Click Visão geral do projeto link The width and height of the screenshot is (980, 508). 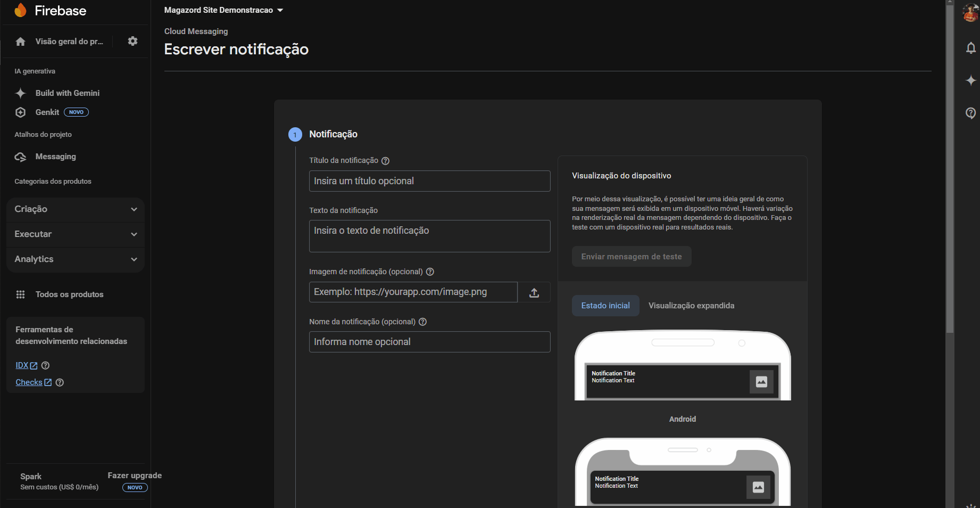point(69,42)
